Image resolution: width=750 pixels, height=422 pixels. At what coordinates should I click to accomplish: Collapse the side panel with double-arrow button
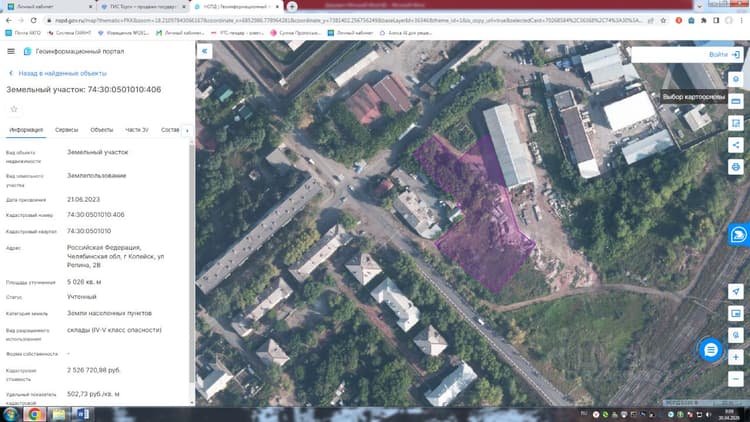click(205, 51)
